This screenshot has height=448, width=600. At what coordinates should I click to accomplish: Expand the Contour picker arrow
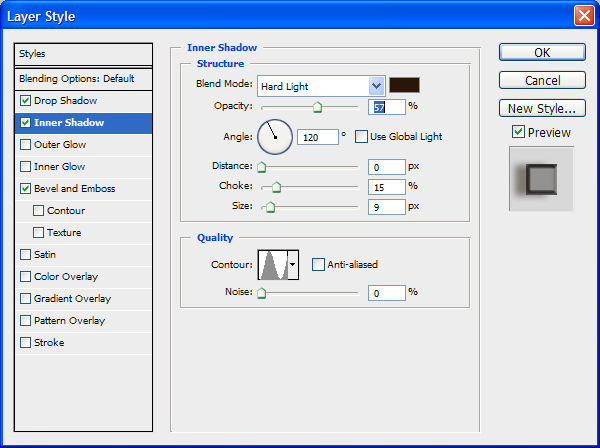(x=292, y=266)
